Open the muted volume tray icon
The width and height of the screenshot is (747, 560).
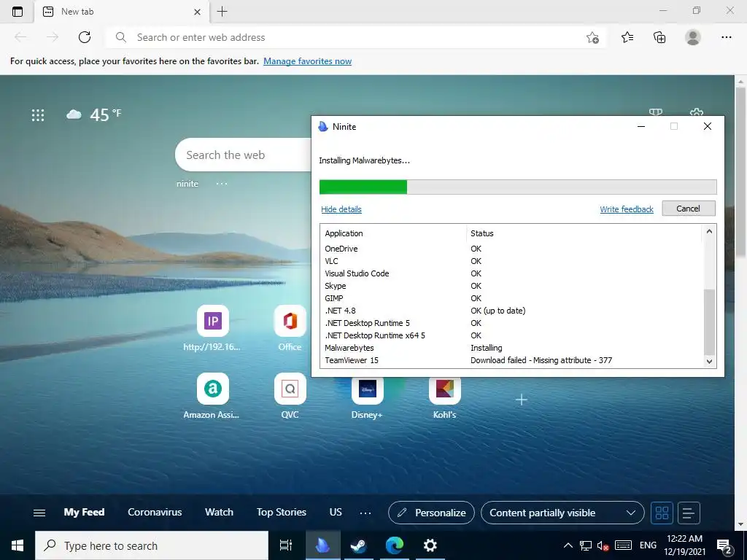click(603, 545)
